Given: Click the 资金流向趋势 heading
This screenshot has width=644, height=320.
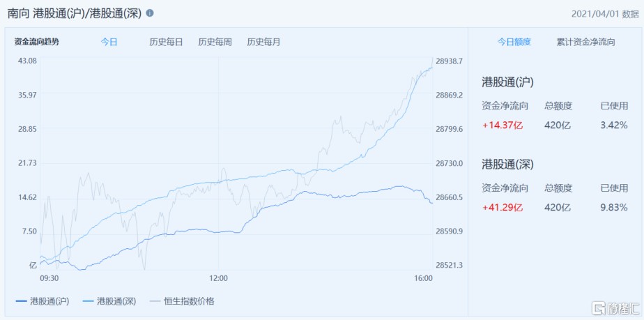Looking at the screenshot, I should coord(36,42).
